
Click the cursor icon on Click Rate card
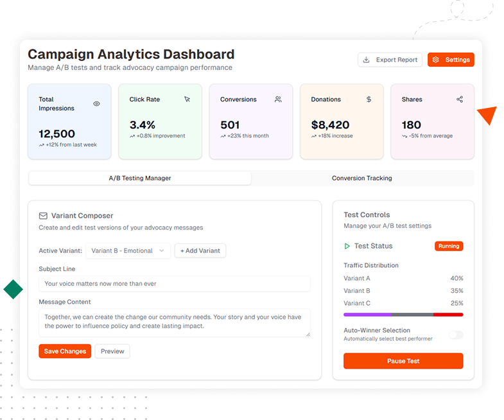(x=187, y=99)
